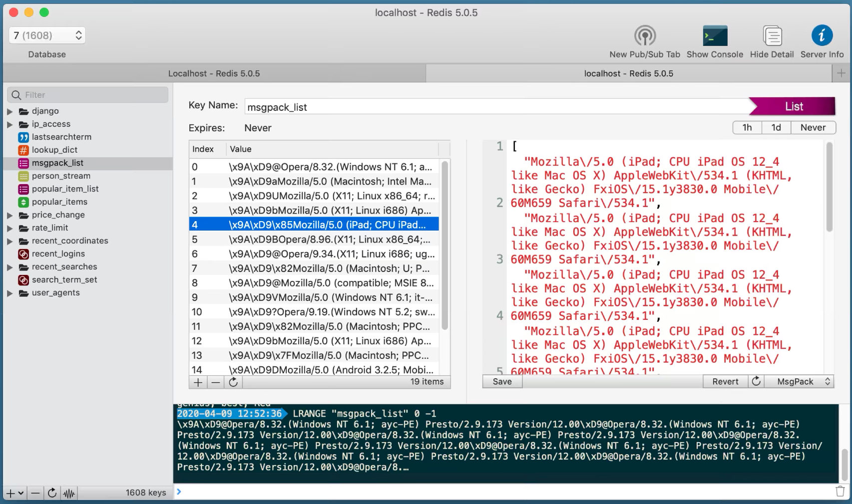Image resolution: width=852 pixels, height=504 pixels.
Task: Open the MsgPack format dropdown
Action: [799, 381]
